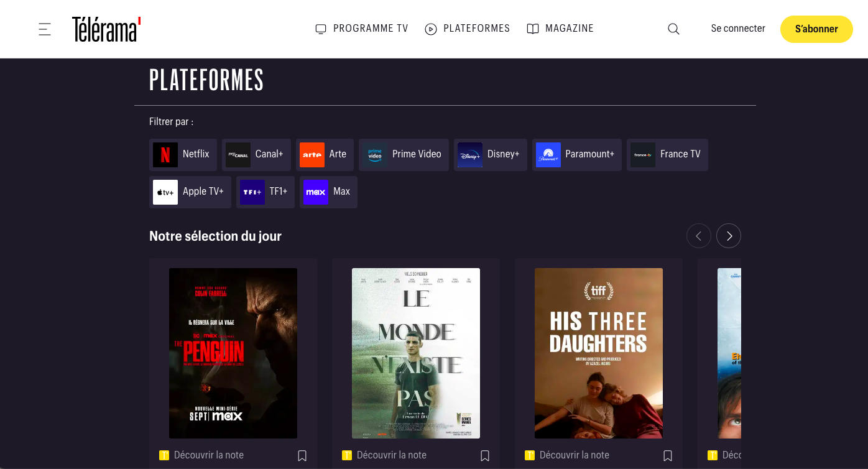Show previous selection with left arrow

(x=698, y=236)
